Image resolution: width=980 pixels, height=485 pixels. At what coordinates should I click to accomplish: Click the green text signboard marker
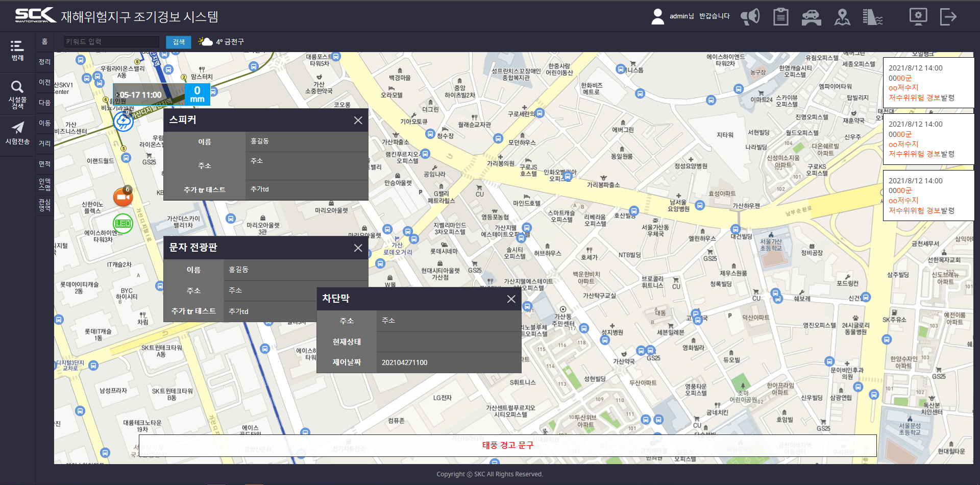click(123, 223)
